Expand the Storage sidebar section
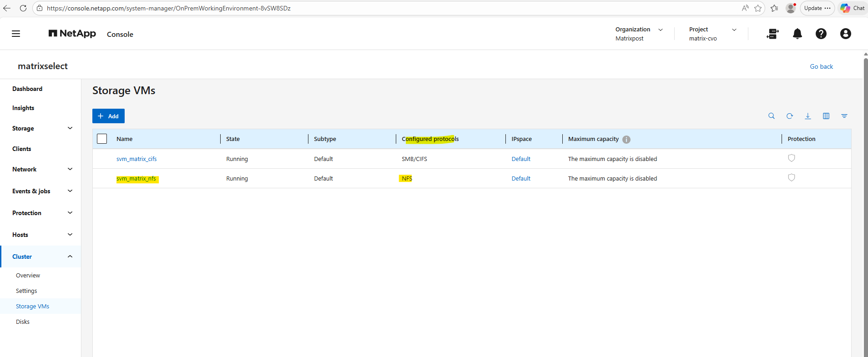 click(x=70, y=128)
